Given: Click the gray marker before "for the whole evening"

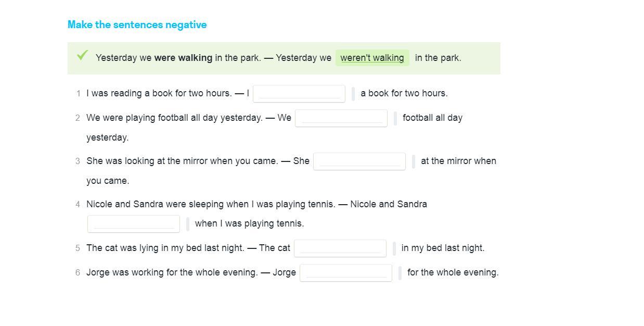Looking at the screenshot, I should point(400,273).
